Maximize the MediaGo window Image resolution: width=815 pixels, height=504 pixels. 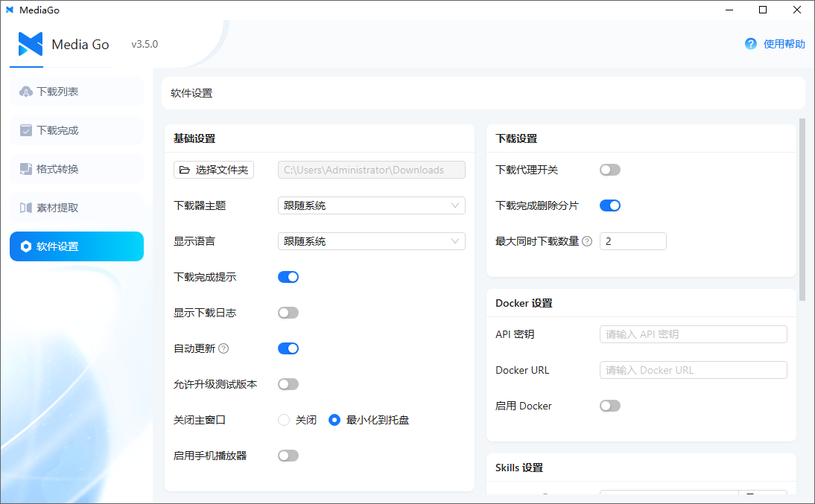(x=763, y=10)
